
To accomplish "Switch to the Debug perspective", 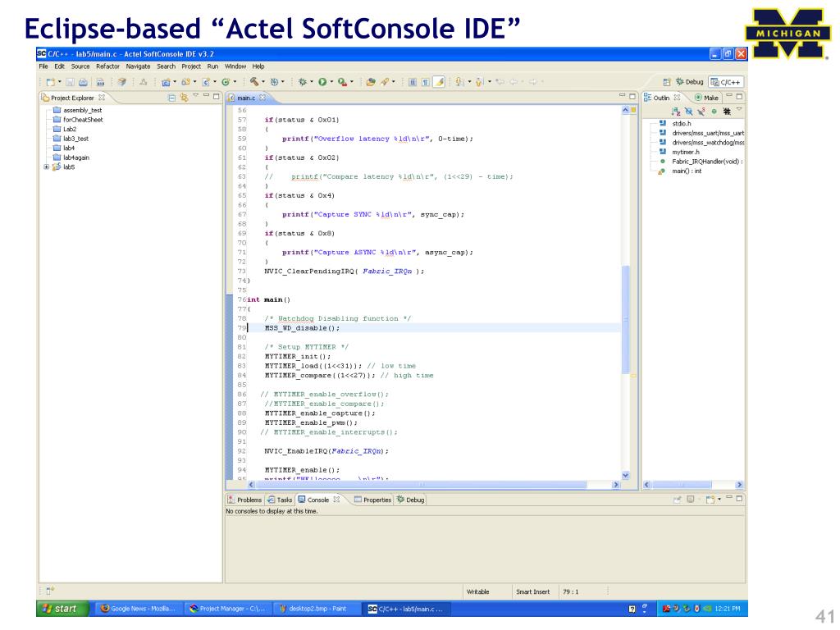I will tap(690, 82).
